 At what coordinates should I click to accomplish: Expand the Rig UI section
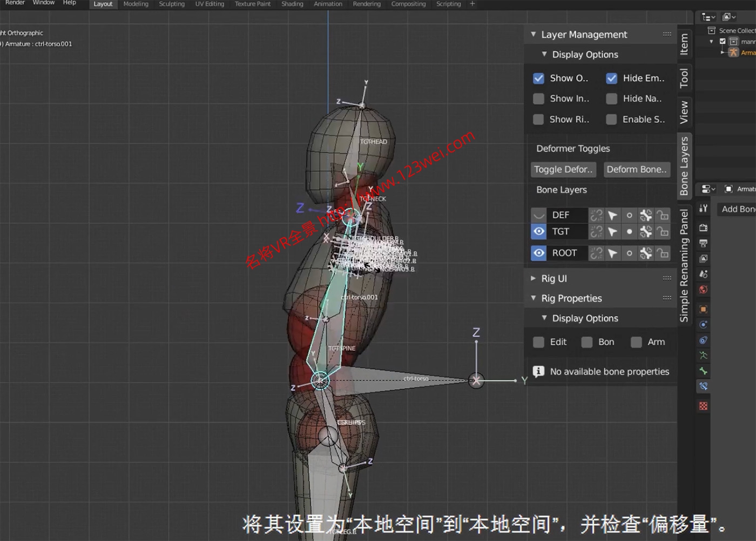(x=534, y=278)
